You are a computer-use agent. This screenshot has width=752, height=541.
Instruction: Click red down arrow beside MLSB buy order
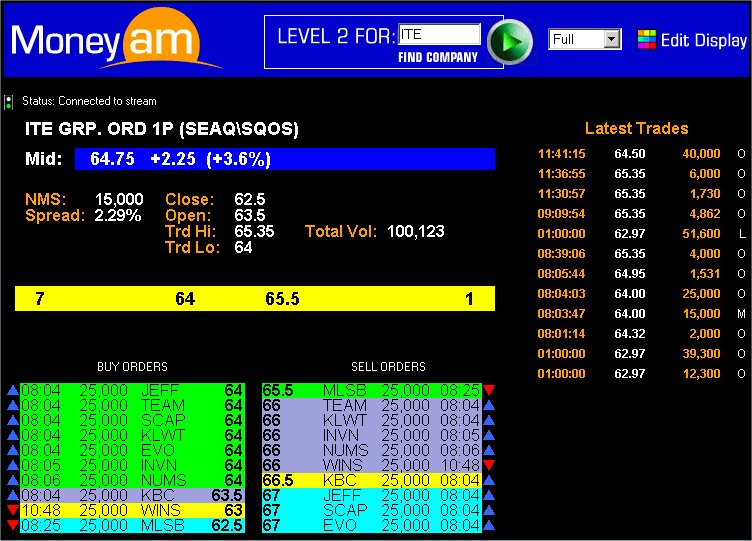click(x=12, y=526)
